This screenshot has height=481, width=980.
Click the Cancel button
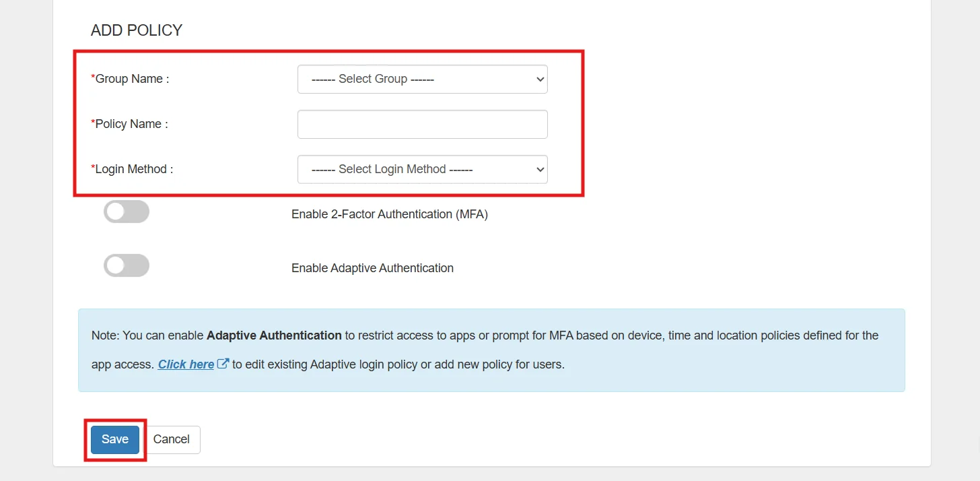(x=172, y=439)
